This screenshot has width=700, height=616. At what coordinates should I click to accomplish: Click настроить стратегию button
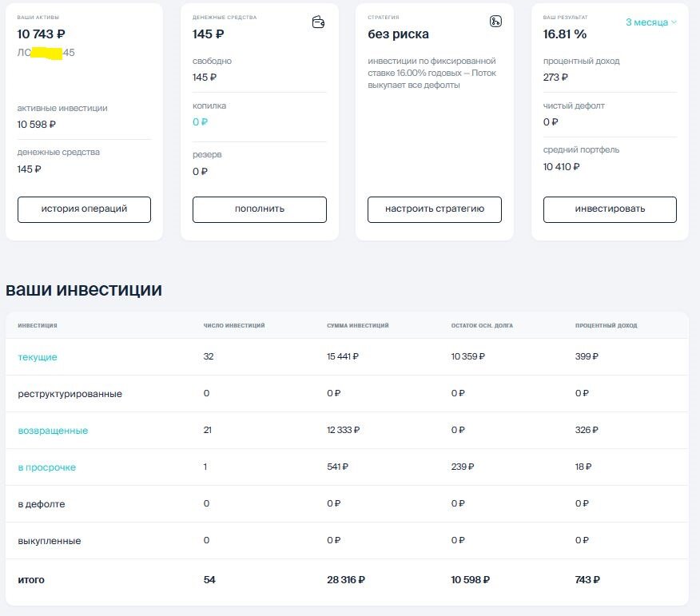(435, 209)
